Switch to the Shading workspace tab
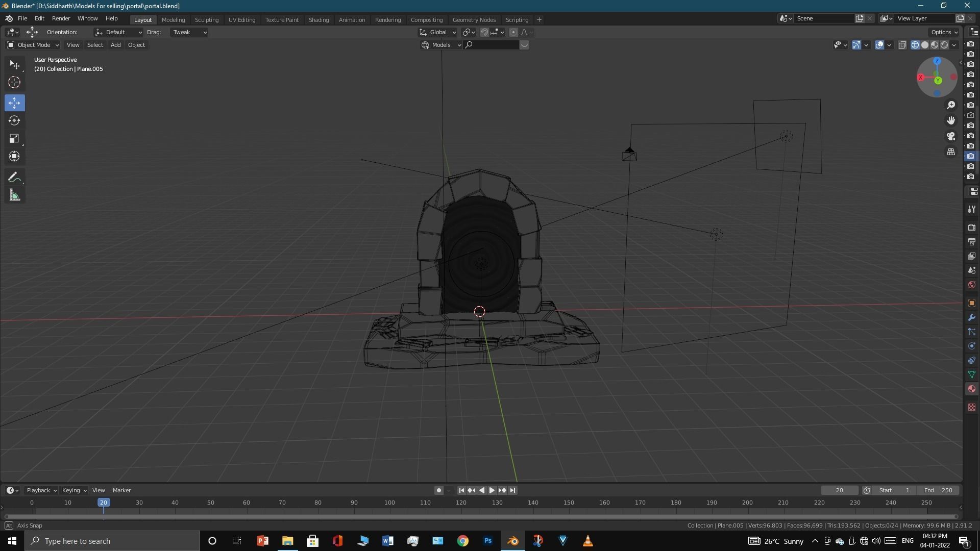The height and width of the screenshot is (551, 980). pyautogui.click(x=318, y=20)
